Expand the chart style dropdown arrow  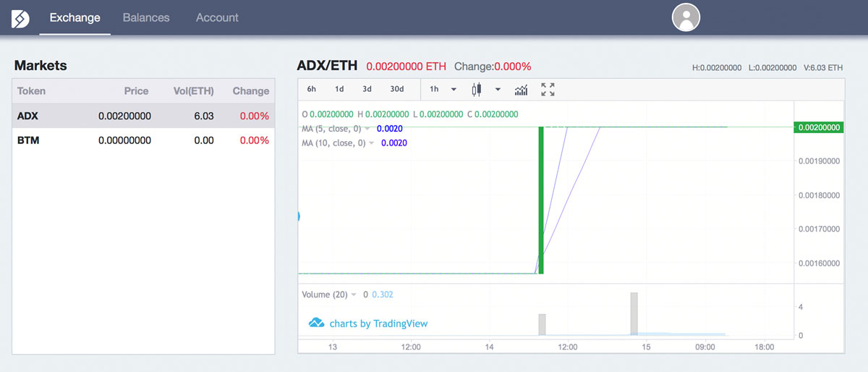click(498, 90)
